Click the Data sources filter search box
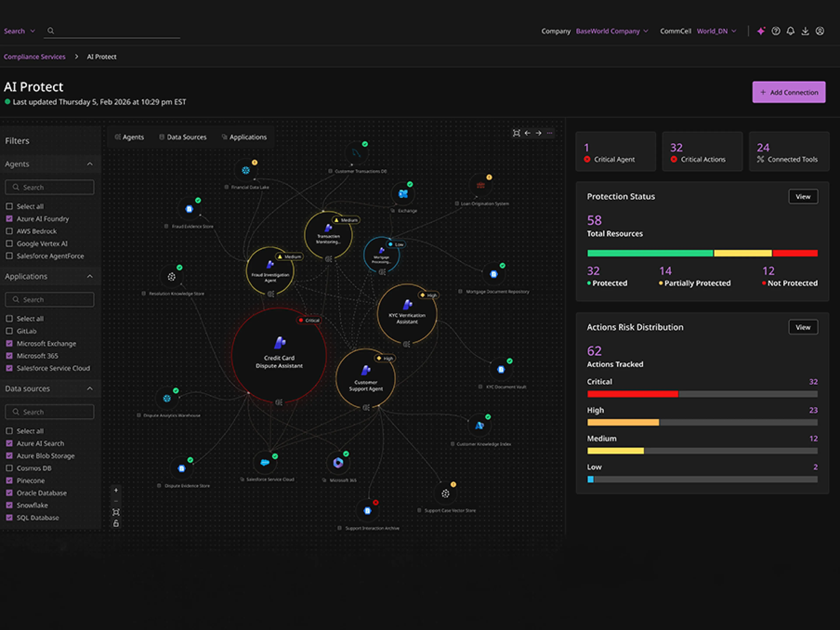This screenshot has height=630, width=840. click(49, 412)
